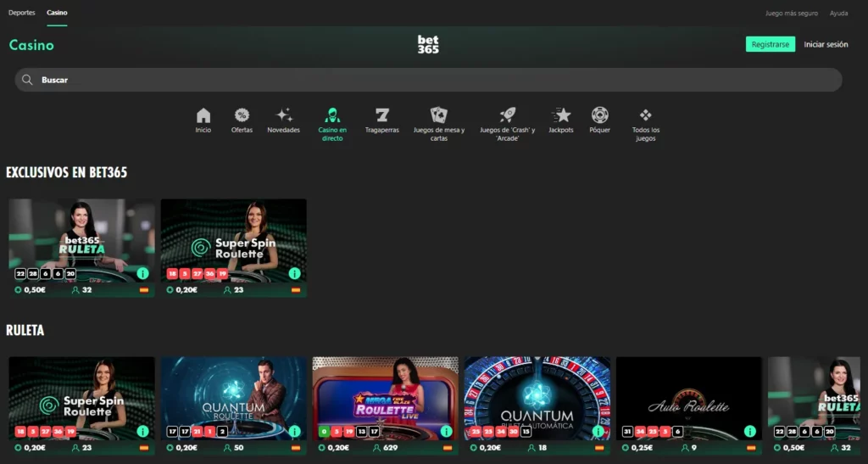
Task: Click player icon beside 629 on Mega Fire Blaze
Action: 377,448
